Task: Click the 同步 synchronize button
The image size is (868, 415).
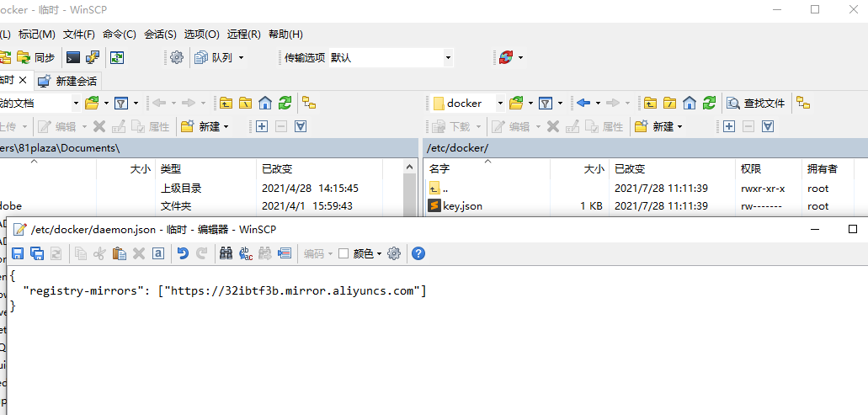Action: tap(36, 57)
